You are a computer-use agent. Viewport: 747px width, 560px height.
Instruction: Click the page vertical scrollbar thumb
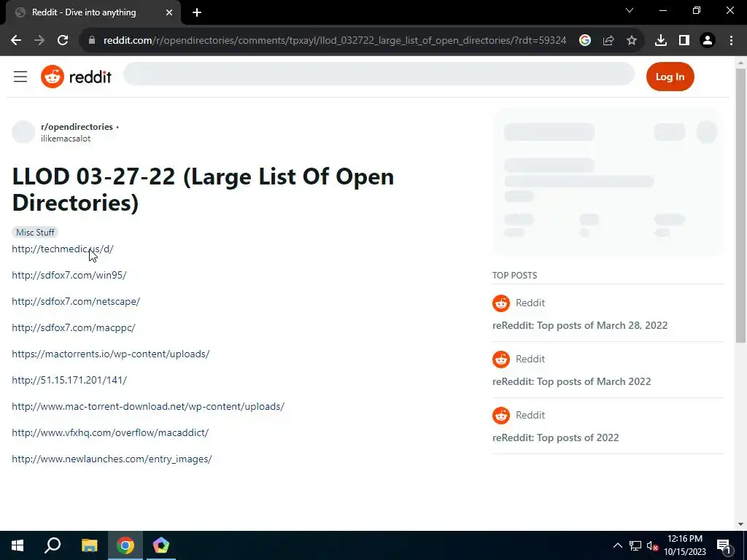click(740, 205)
